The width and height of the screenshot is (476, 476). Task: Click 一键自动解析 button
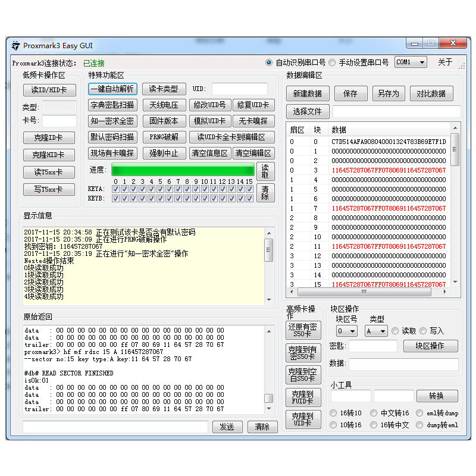112,89
